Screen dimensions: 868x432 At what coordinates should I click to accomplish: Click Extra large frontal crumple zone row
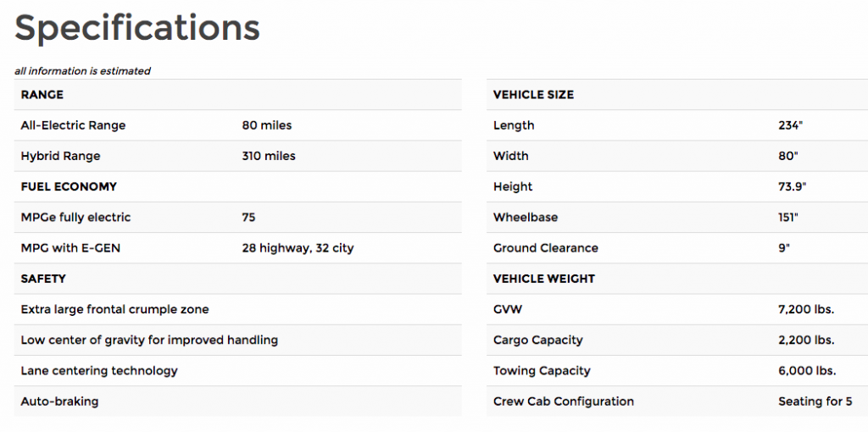238,309
